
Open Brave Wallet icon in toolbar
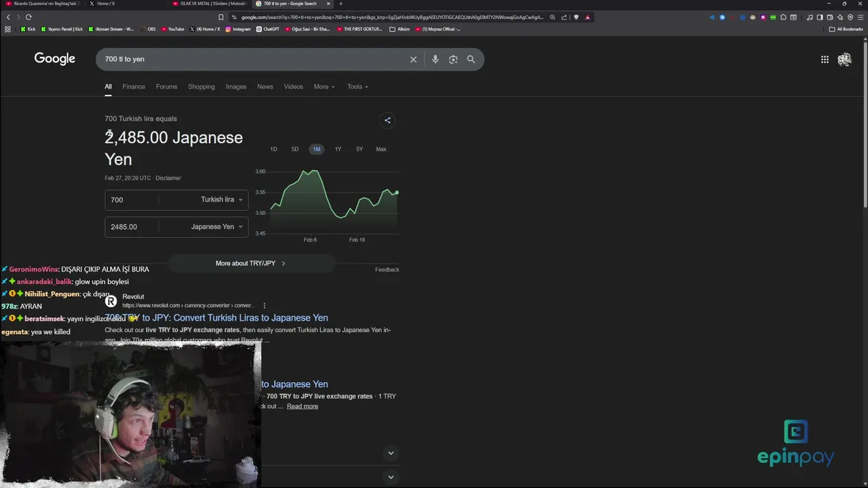830,17
